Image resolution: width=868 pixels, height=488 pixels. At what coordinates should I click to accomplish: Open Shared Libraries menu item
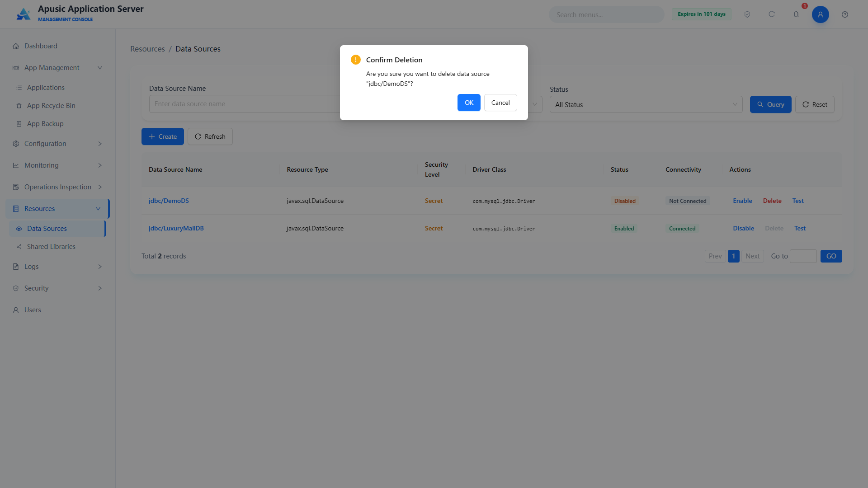[57, 247]
